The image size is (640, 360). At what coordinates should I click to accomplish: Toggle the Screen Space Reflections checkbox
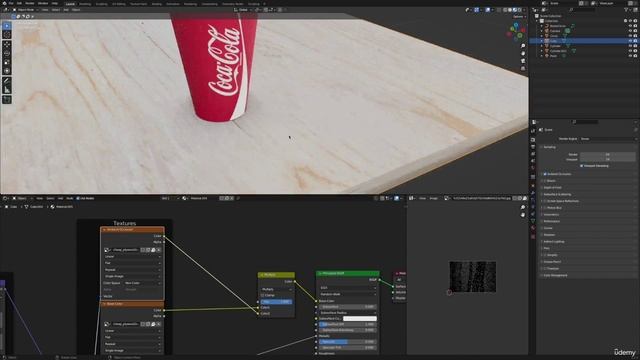pyautogui.click(x=545, y=201)
